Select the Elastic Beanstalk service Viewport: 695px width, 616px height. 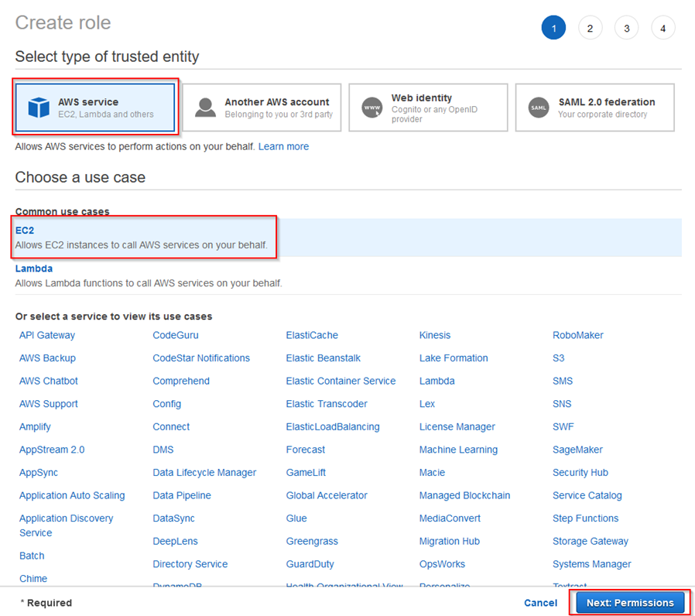pyautogui.click(x=324, y=358)
